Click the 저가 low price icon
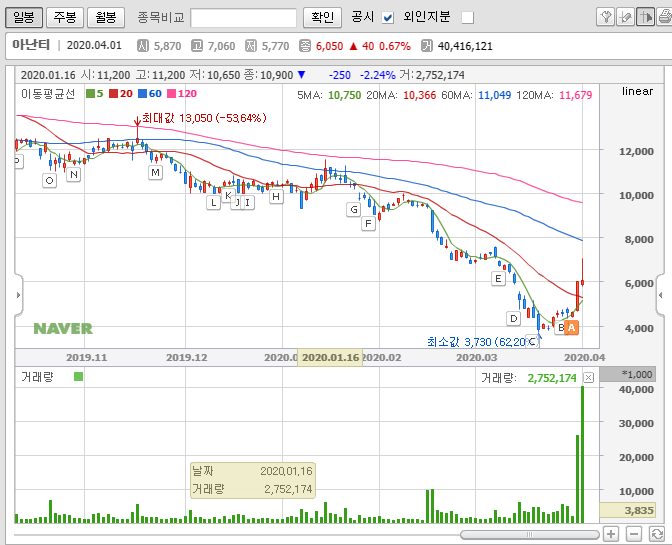 pos(251,45)
